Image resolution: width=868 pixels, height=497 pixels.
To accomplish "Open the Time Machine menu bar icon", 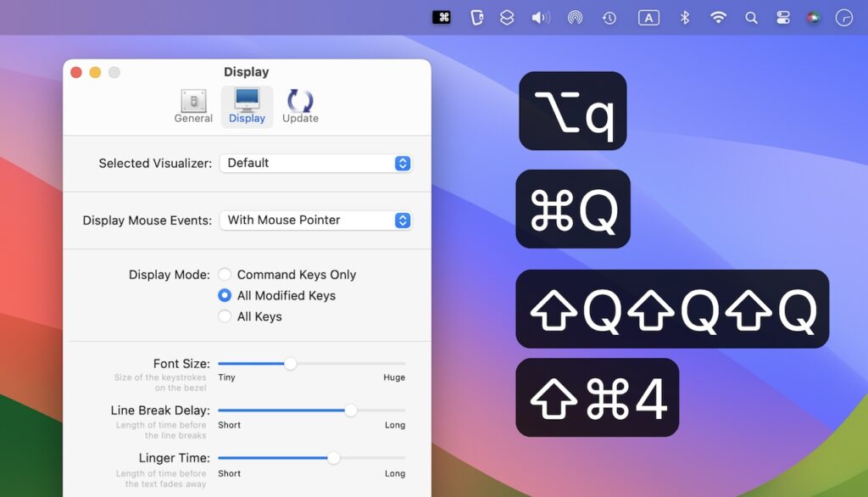I will pos(609,17).
